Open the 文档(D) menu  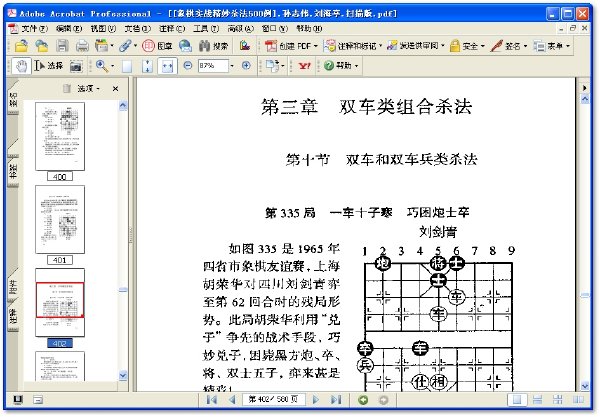click(137, 28)
